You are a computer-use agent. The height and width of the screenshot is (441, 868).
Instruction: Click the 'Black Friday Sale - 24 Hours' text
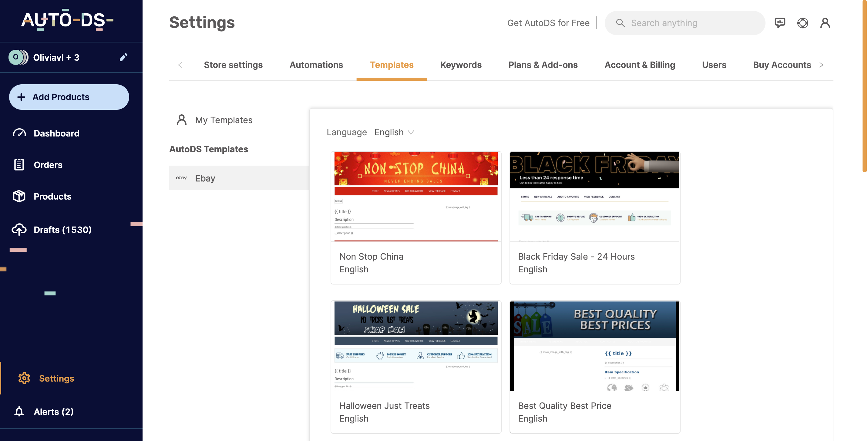pyautogui.click(x=576, y=256)
